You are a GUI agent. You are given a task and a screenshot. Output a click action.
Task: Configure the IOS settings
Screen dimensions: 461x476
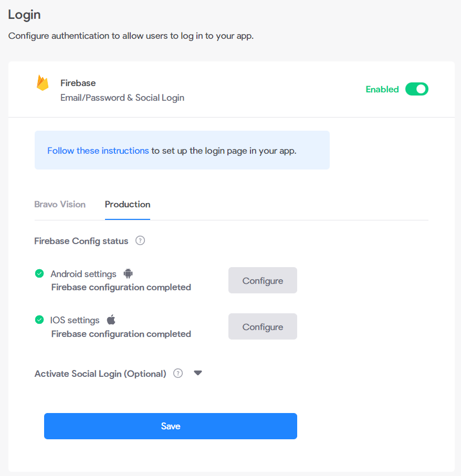[263, 326]
